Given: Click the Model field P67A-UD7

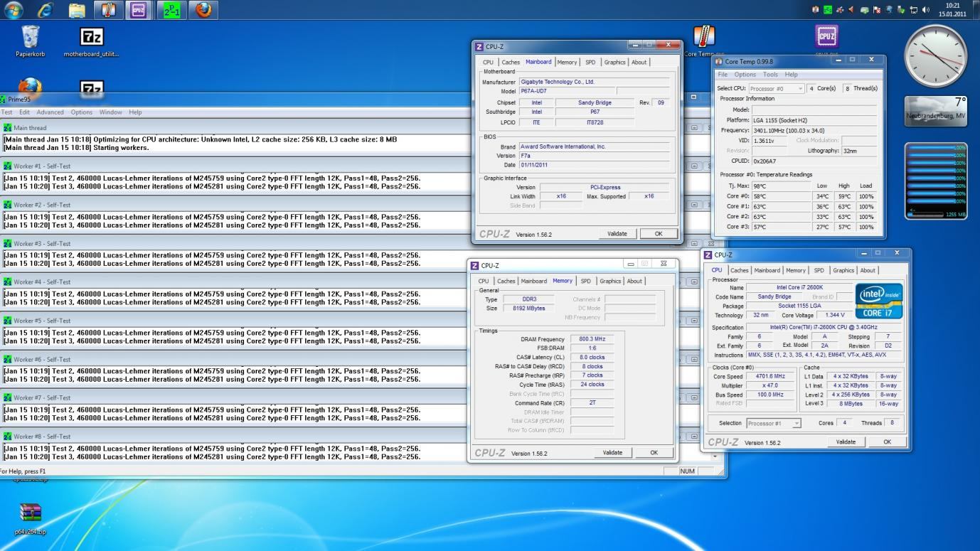Looking at the screenshot, I should click(567, 91).
